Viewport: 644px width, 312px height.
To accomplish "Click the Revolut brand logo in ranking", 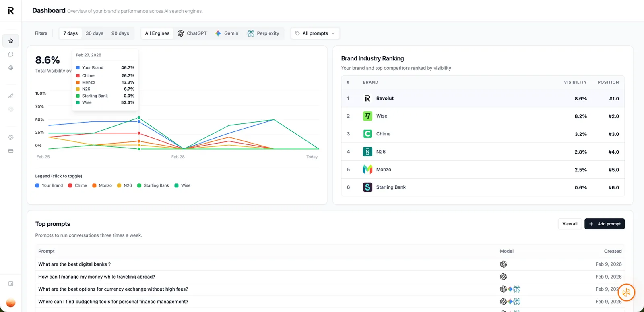I will click(x=367, y=98).
